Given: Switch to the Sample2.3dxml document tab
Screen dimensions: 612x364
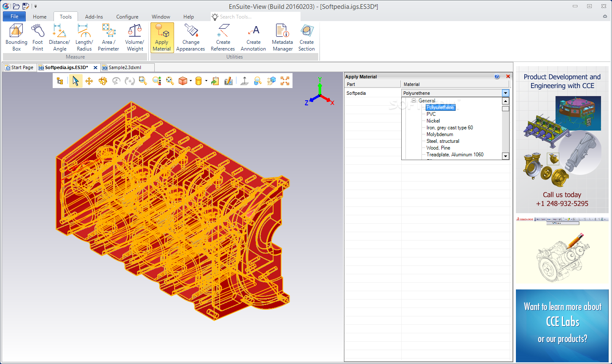Looking at the screenshot, I should [x=127, y=67].
